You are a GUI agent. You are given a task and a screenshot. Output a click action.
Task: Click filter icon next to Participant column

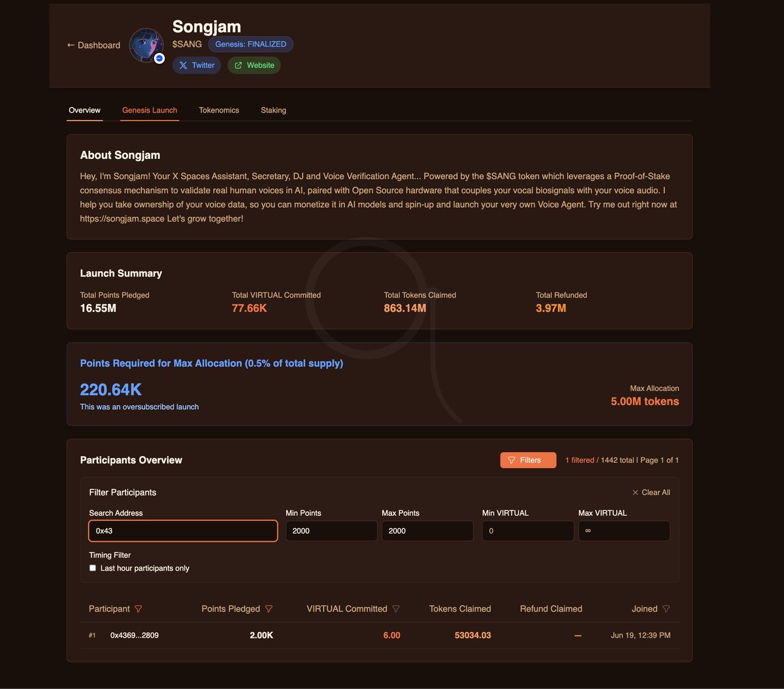[x=138, y=609]
